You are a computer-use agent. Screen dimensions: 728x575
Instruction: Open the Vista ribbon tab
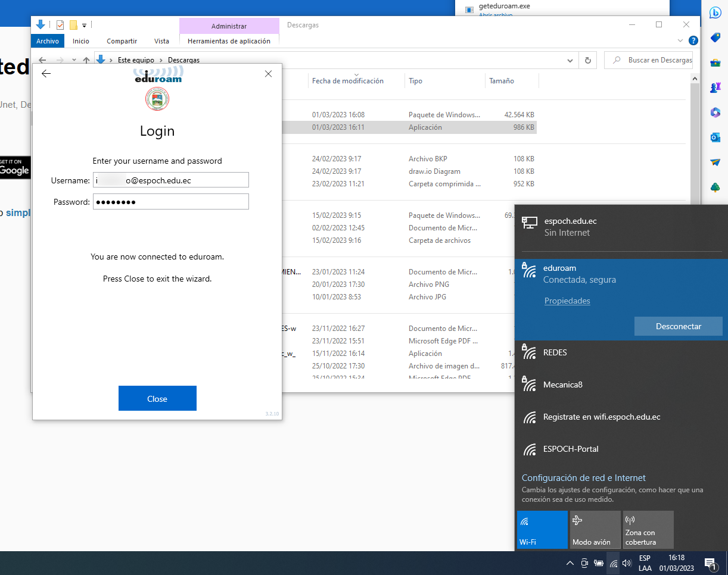point(161,41)
